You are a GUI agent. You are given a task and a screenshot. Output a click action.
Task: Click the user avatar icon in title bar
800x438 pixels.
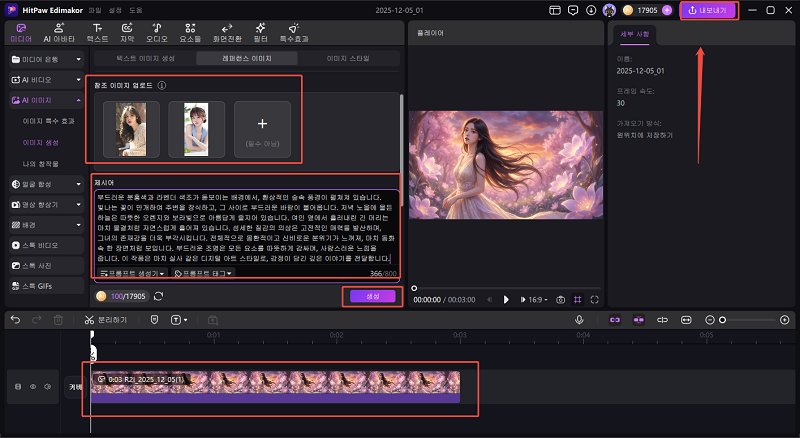tap(609, 10)
